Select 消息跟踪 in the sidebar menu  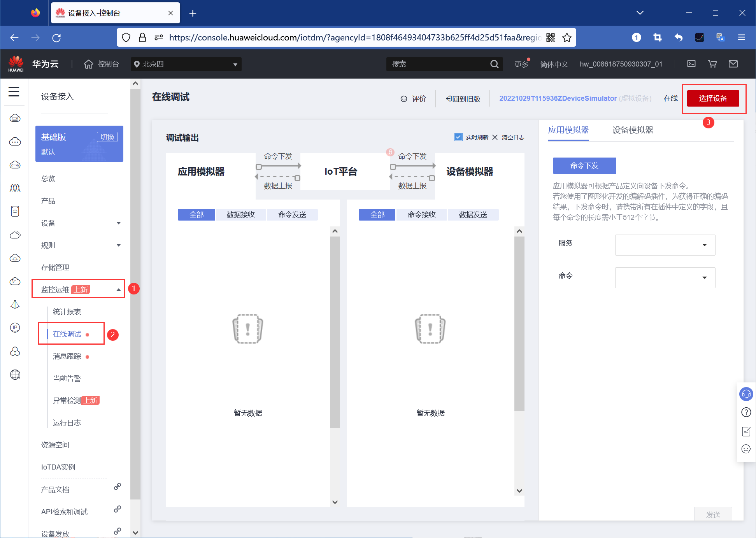(x=67, y=356)
